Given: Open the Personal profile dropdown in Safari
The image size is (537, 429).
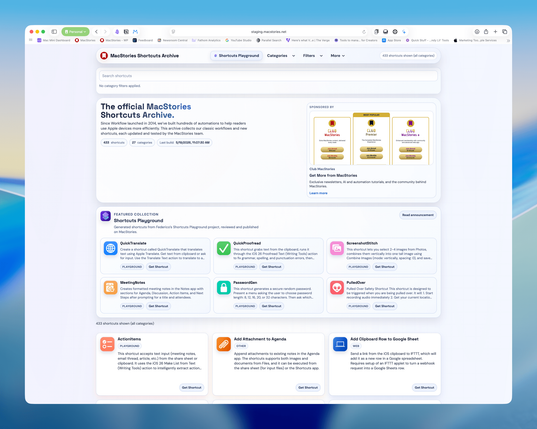Looking at the screenshot, I should click(75, 31).
